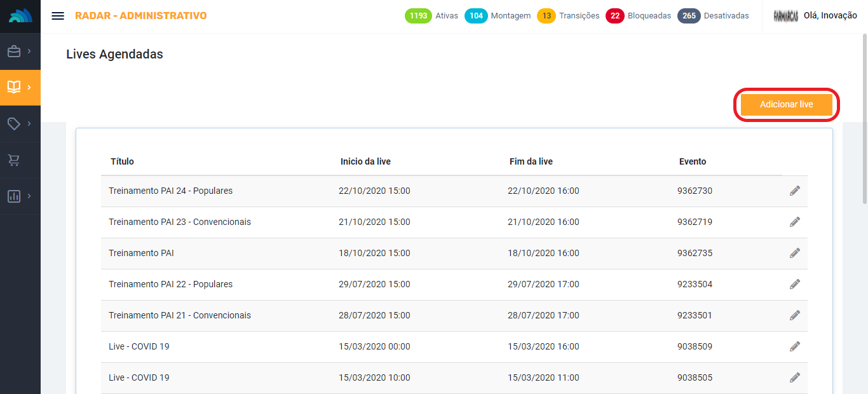Expand the tag menu chevron arrow

tap(29, 124)
